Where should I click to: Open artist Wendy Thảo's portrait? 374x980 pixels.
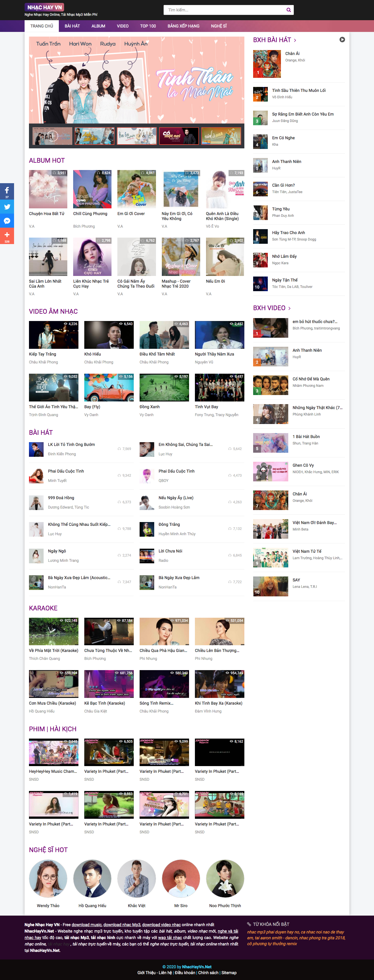[48, 878]
